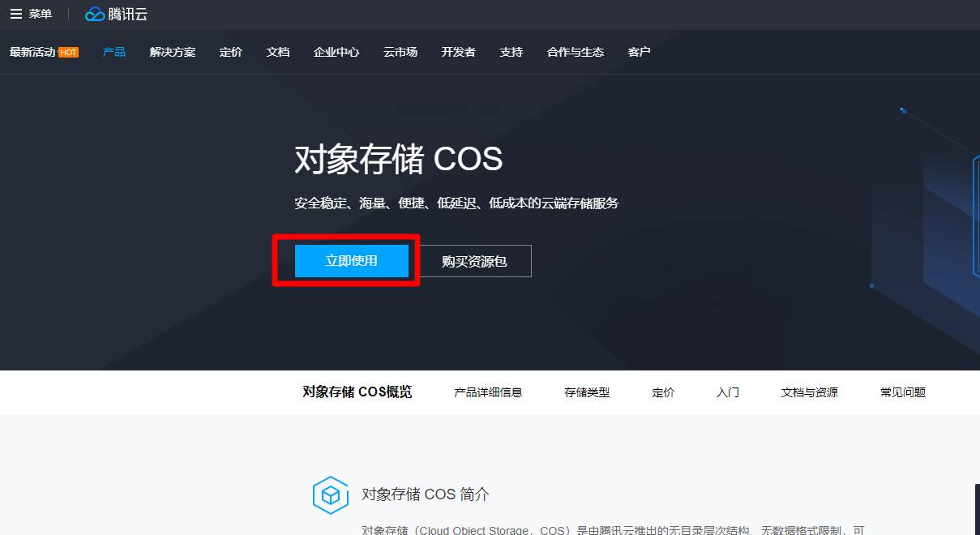Click the 对象存储 COS heading
Screen dimensions: 980x535
[x=399, y=160]
